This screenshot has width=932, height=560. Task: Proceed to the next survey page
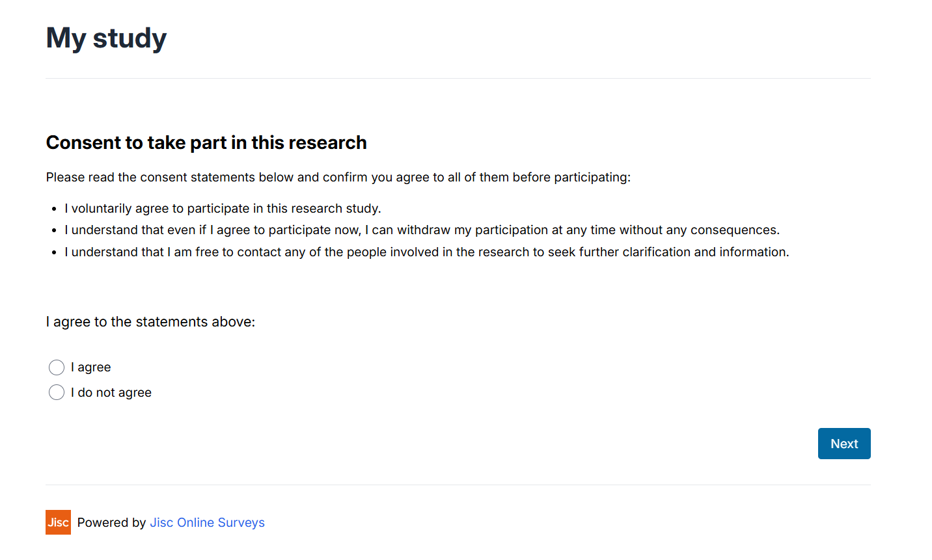coord(844,444)
